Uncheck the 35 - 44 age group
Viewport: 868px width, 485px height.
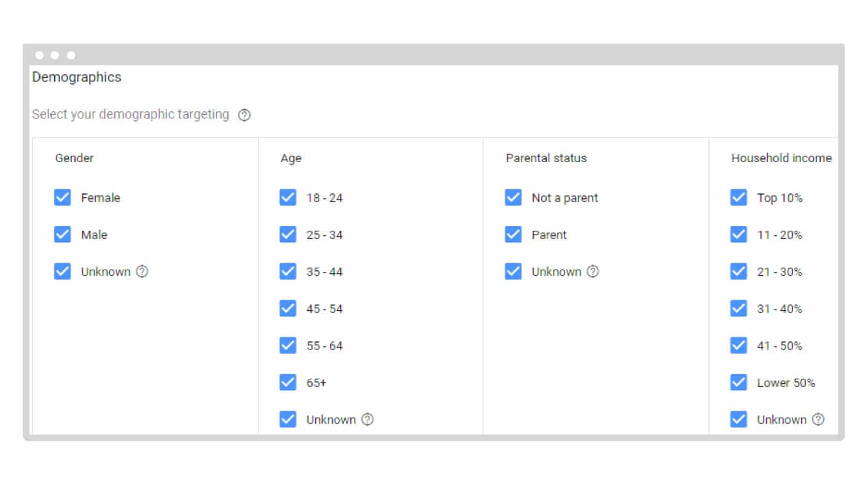click(x=288, y=271)
